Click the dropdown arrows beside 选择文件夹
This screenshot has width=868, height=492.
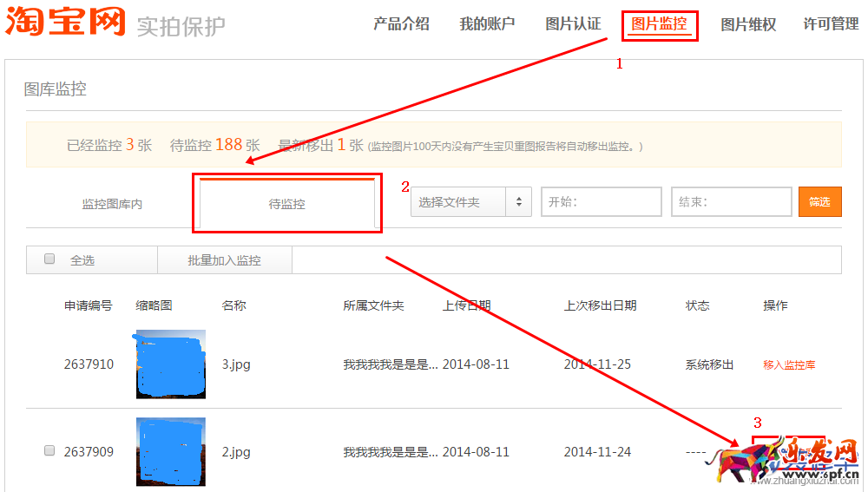click(519, 202)
